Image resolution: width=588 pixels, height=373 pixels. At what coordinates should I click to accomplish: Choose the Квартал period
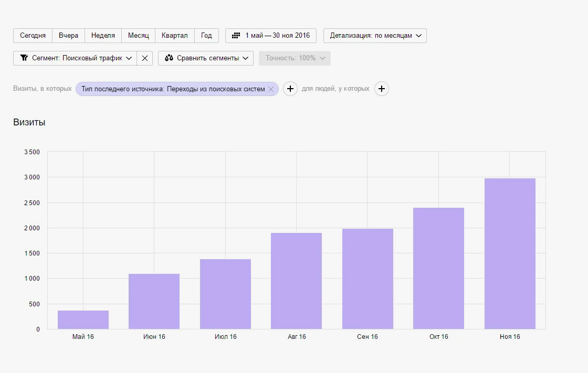tap(175, 36)
